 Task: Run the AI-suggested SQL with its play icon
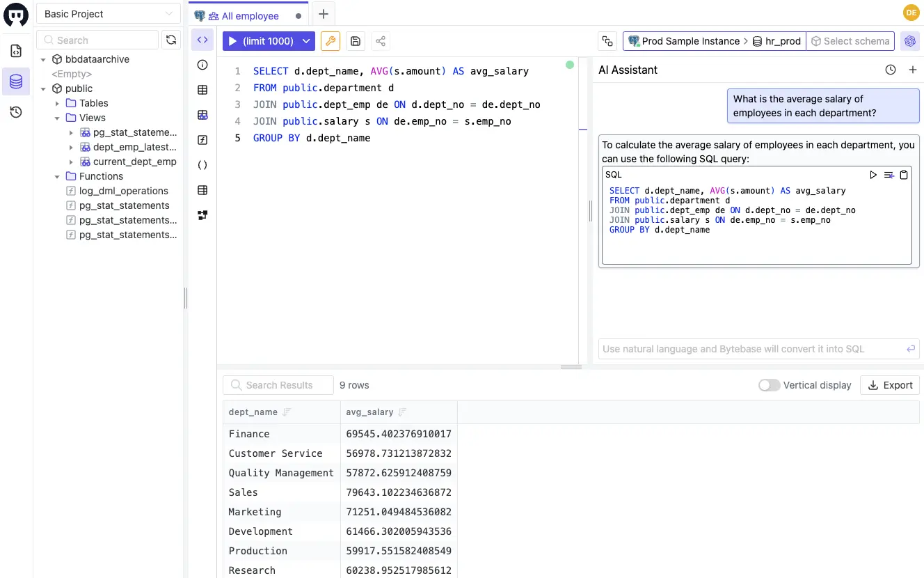[873, 175]
